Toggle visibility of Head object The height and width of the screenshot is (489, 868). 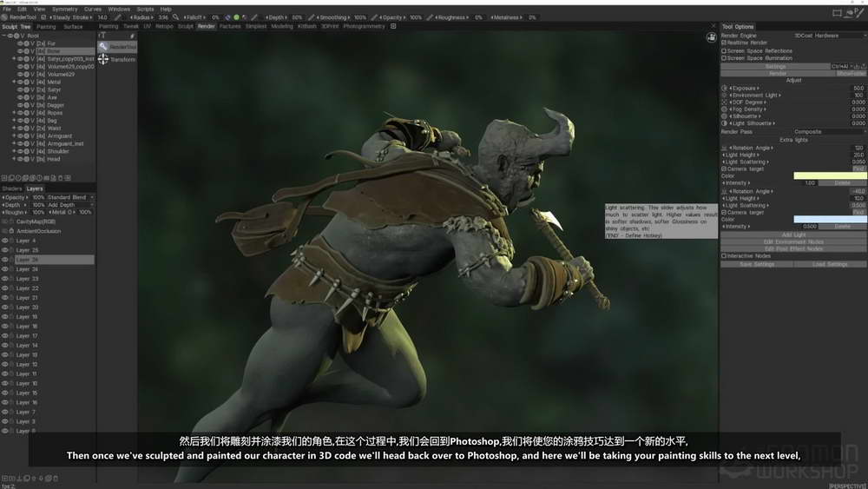pyautogui.click(x=20, y=159)
